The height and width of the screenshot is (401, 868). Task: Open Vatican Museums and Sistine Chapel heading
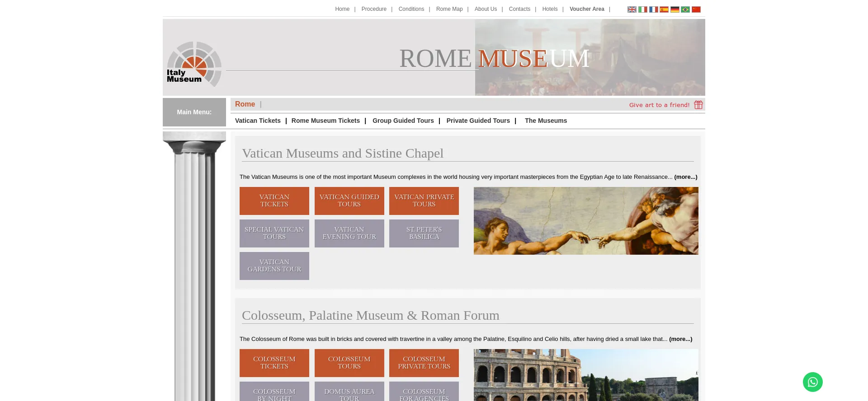tap(343, 153)
